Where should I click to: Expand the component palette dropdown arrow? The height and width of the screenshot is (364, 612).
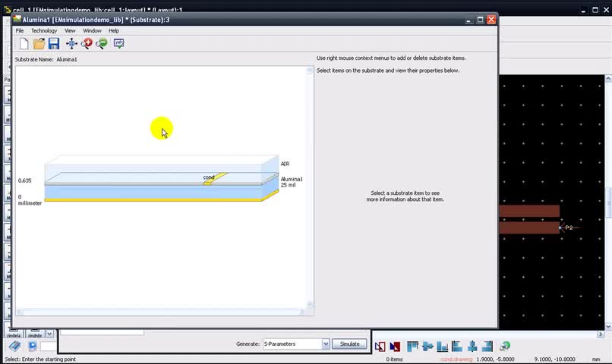pyautogui.click(x=49, y=334)
